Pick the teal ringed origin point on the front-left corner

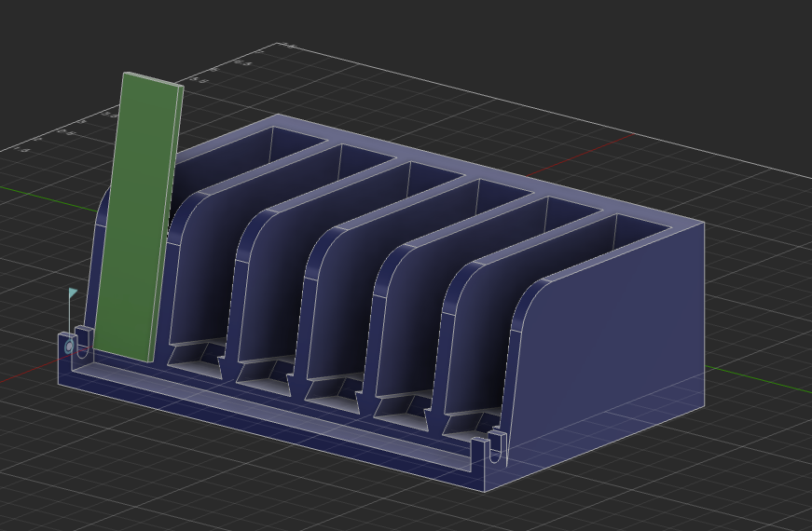(x=69, y=347)
